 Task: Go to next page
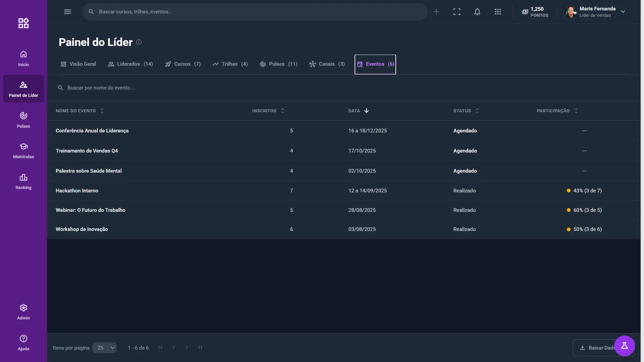point(187,348)
